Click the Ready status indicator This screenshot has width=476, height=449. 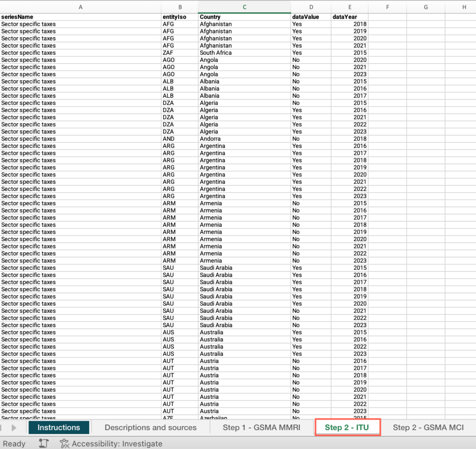click(14, 443)
